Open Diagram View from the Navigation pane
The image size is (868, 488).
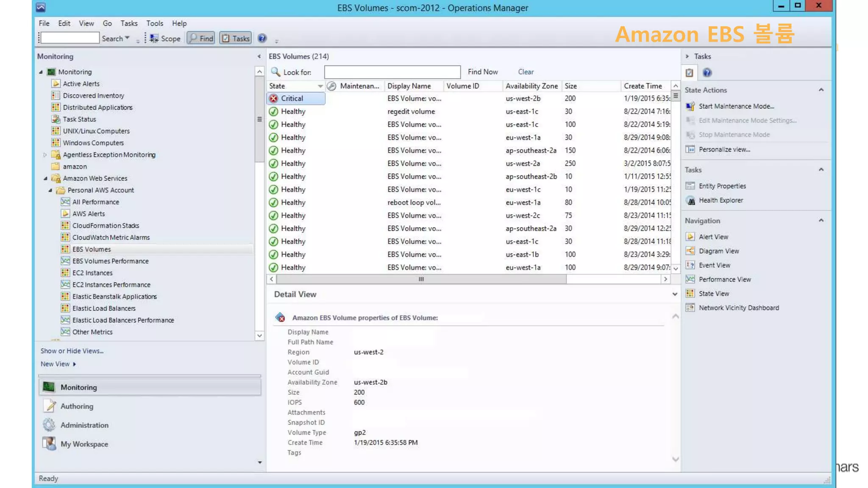coord(718,251)
